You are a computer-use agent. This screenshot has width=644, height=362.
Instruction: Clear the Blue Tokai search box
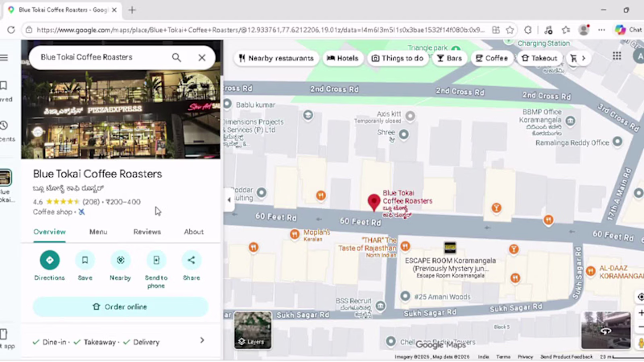point(202,57)
